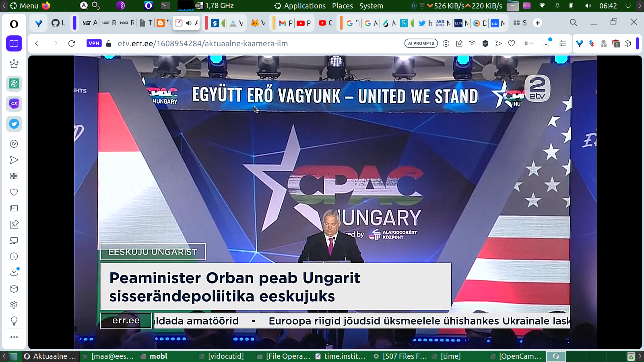Open Downloads from the sidebar

[x=14, y=272]
